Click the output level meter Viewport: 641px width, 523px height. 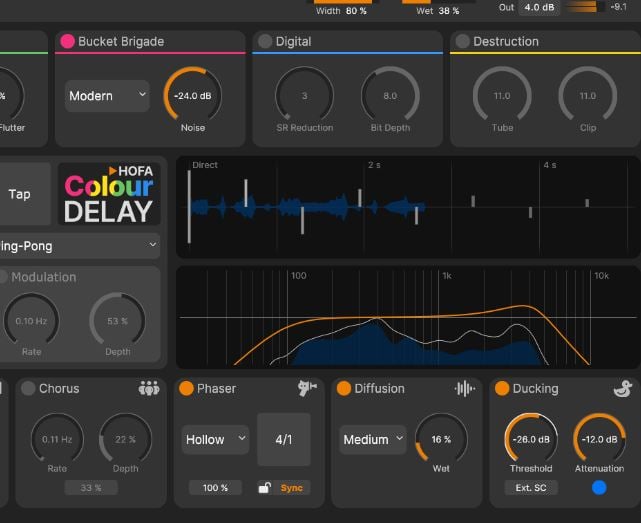[585, 7]
